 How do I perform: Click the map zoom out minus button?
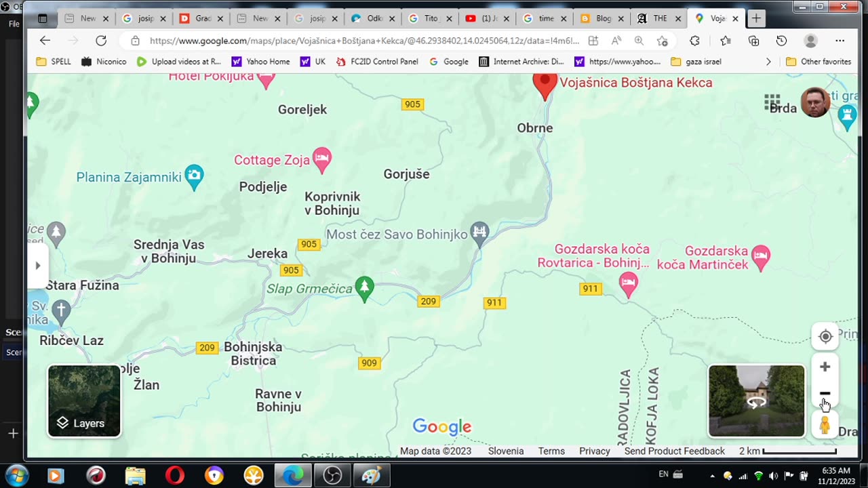(x=825, y=393)
